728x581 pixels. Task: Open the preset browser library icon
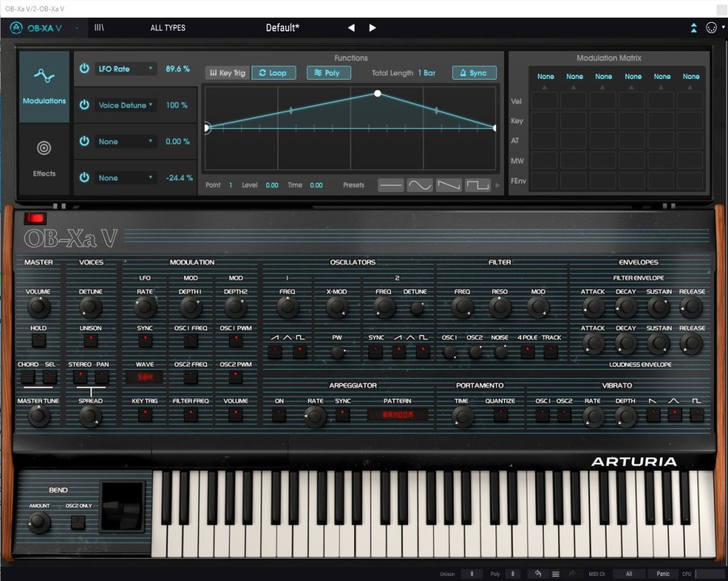pyautogui.click(x=99, y=28)
